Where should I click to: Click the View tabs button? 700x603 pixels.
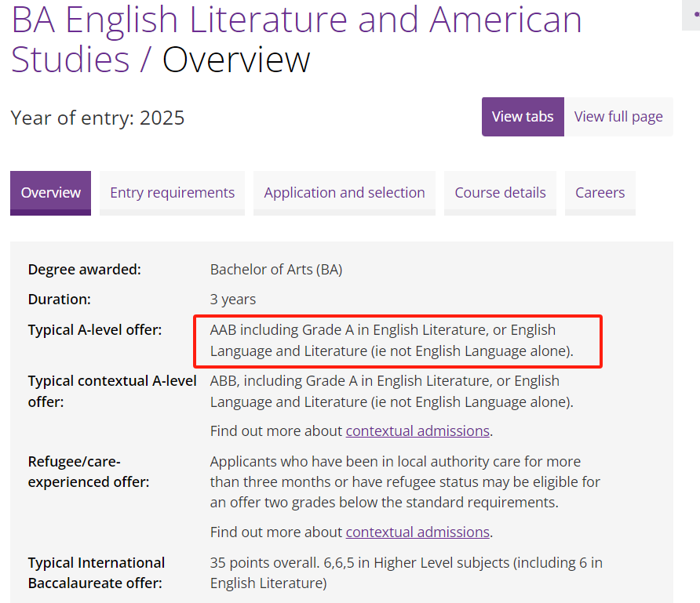523,117
